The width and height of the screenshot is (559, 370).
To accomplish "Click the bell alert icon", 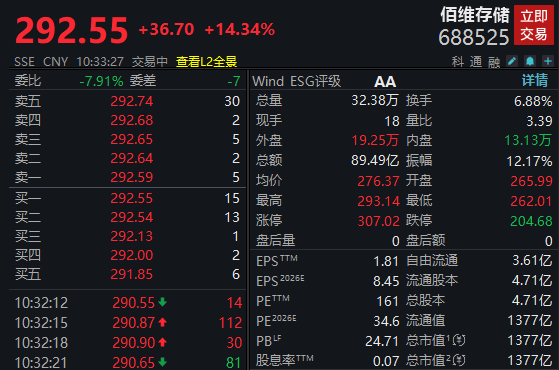I will point(530,61).
